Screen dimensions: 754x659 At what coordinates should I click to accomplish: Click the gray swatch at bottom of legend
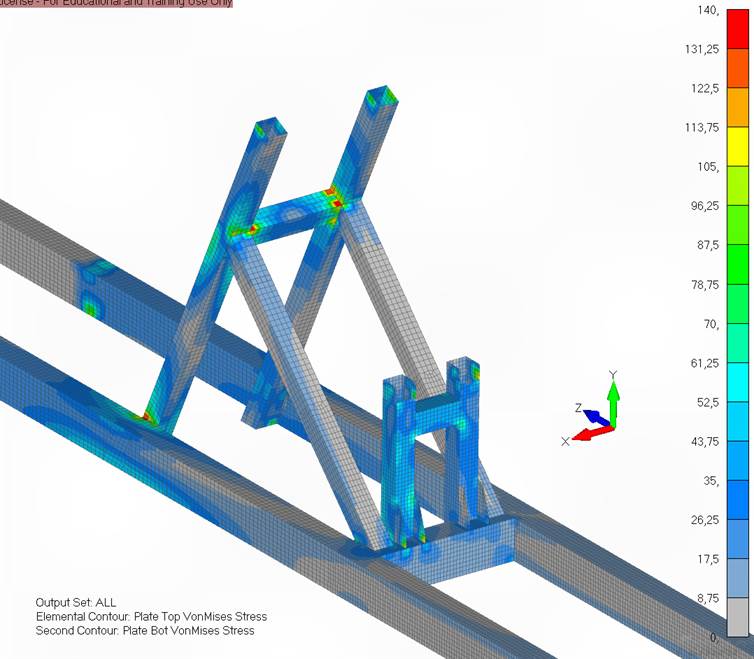735,617
